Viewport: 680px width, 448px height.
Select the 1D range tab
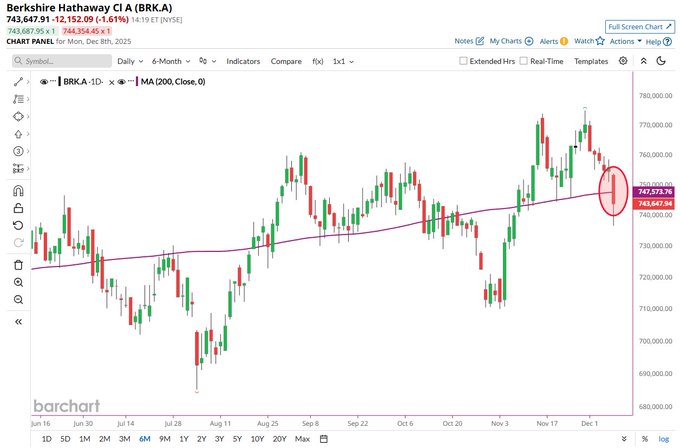46,439
